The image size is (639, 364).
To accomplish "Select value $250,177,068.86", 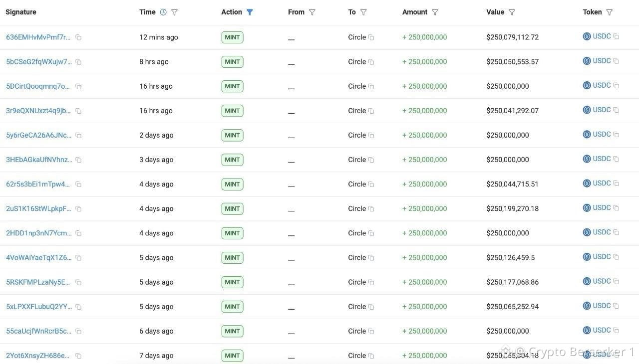I will click(x=513, y=282).
